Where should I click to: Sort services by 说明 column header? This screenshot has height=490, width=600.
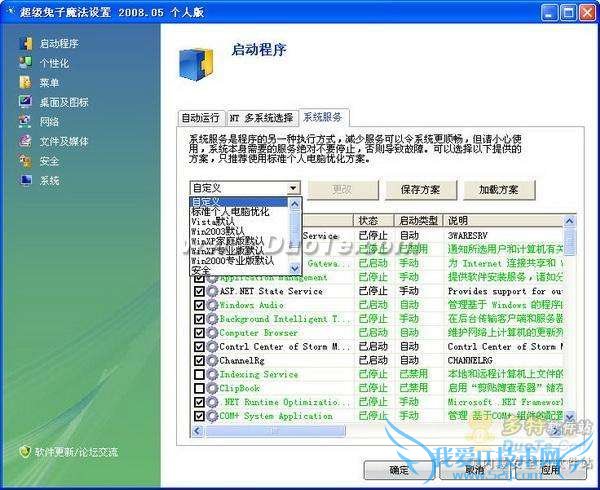pos(503,220)
